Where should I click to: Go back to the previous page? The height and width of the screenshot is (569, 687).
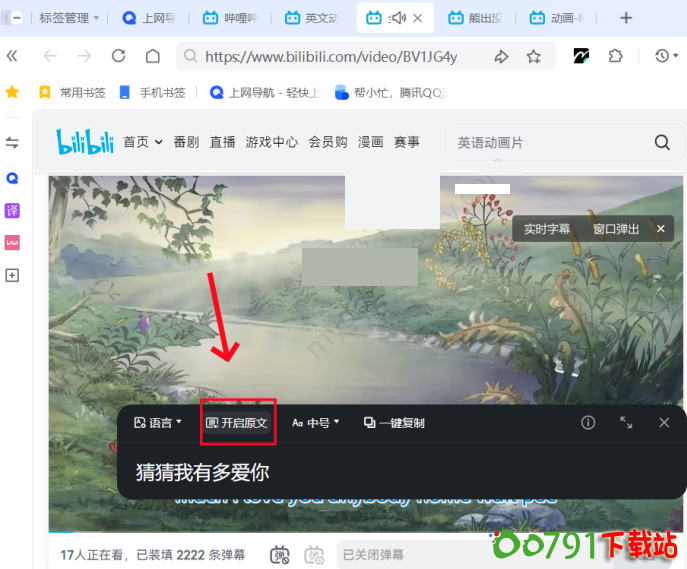click(x=50, y=56)
